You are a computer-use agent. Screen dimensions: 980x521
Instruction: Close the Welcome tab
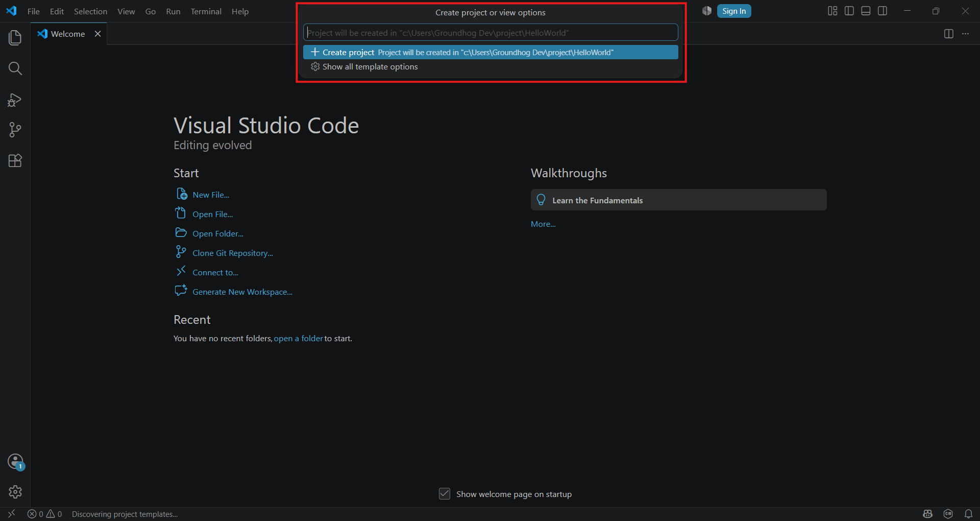(x=97, y=34)
